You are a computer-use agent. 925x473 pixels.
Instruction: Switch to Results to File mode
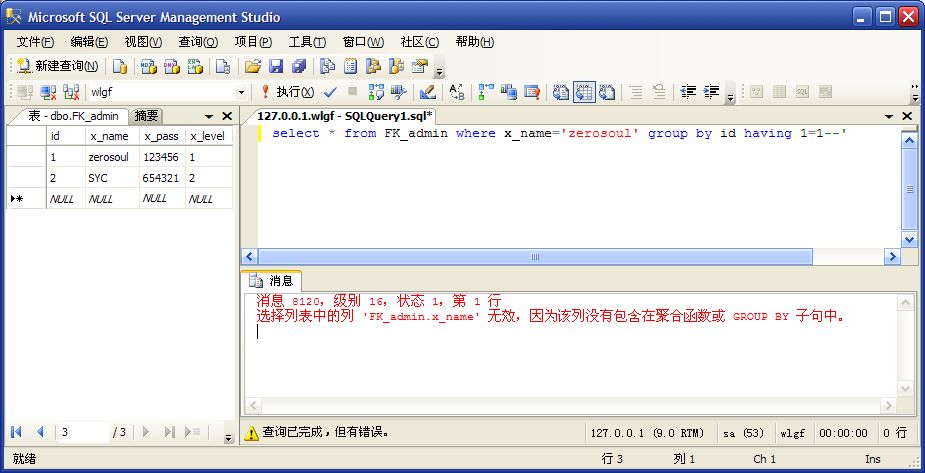click(x=607, y=92)
